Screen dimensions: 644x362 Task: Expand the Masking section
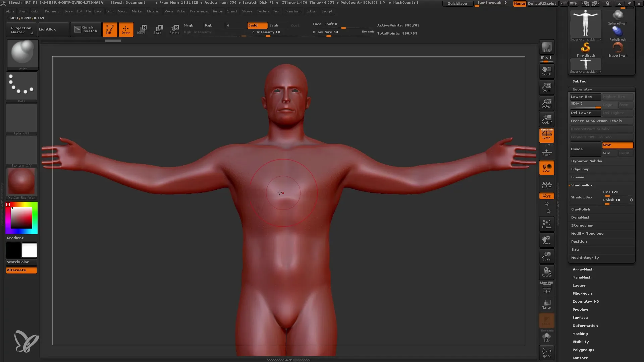[x=580, y=333]
